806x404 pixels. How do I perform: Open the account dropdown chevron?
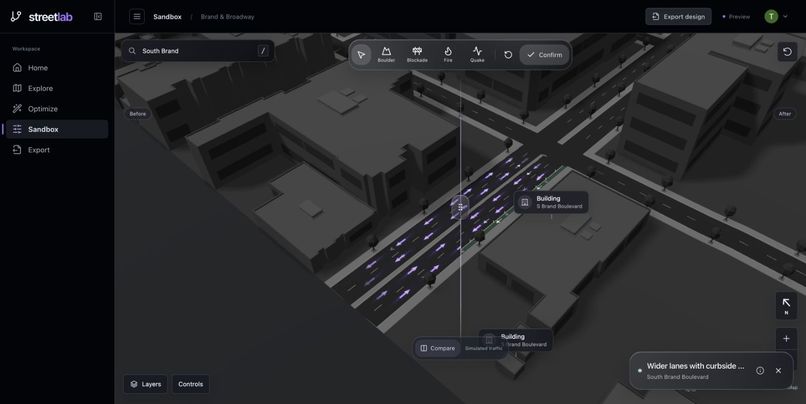coord(785,16)
